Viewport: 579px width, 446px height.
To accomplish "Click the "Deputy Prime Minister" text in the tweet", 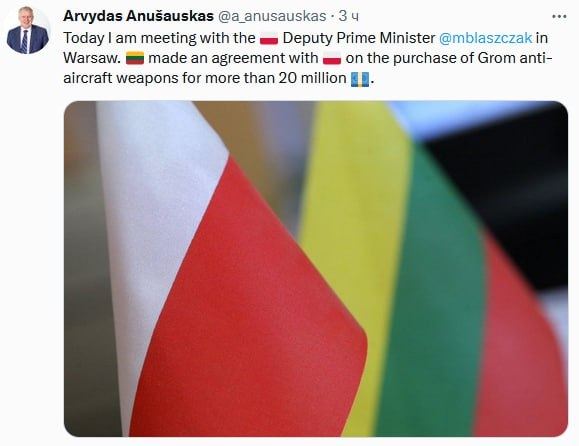I will 359,38.
